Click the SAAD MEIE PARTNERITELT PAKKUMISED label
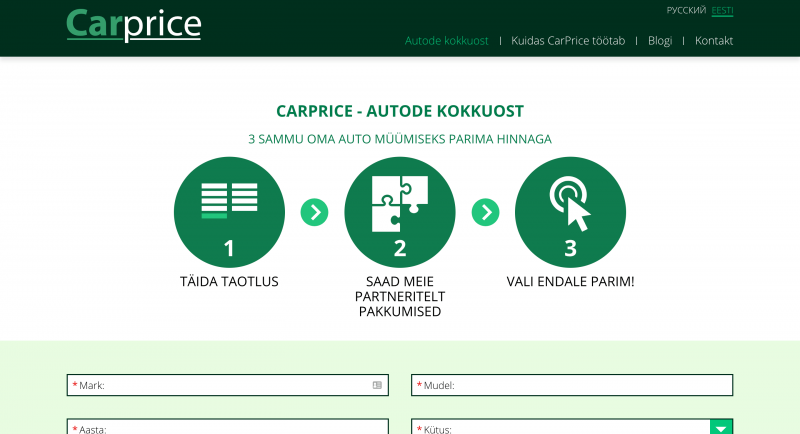This screenshot has width=800, height=434. (x=399, y=296)
